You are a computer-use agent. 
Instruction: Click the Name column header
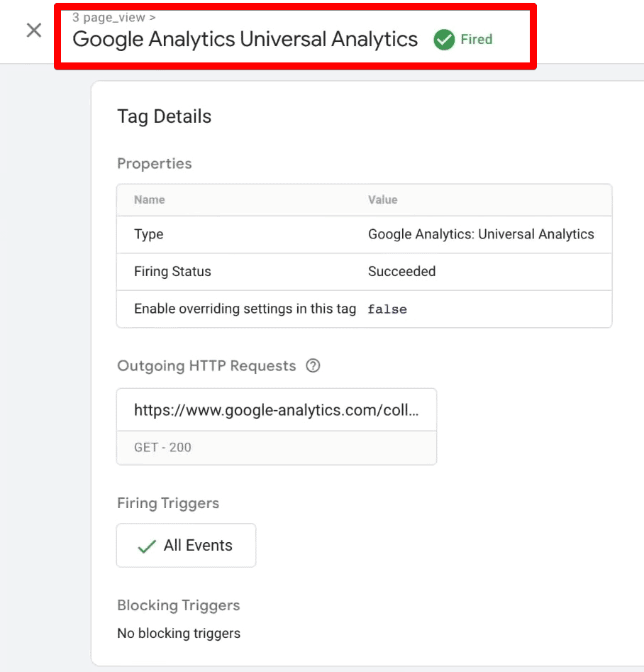149,199
